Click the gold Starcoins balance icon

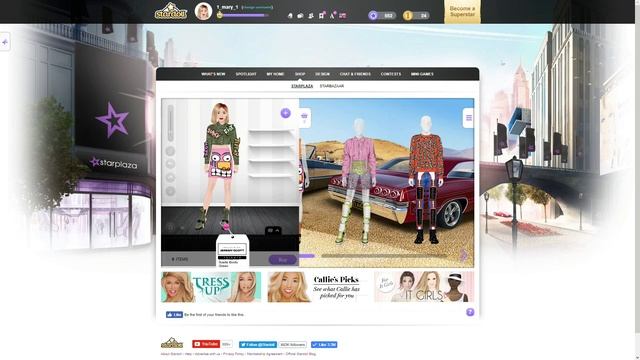pos(407,16)
